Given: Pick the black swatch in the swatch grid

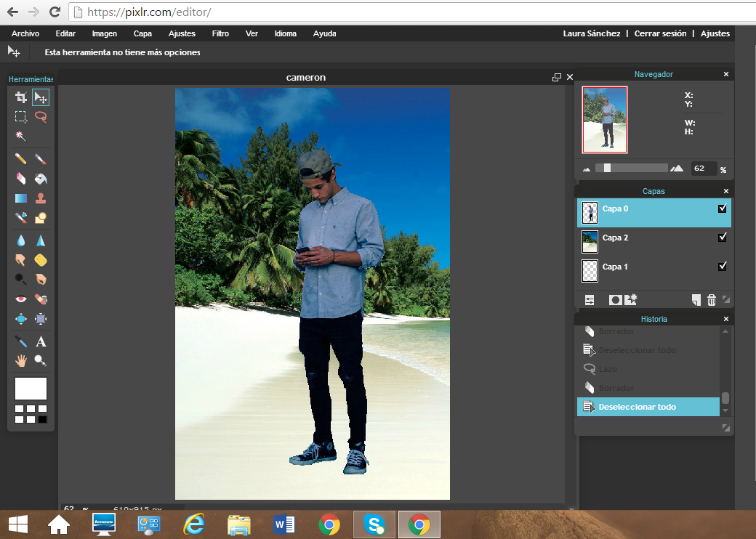Looking at the screenshot, I should click(x=42, y=420).
